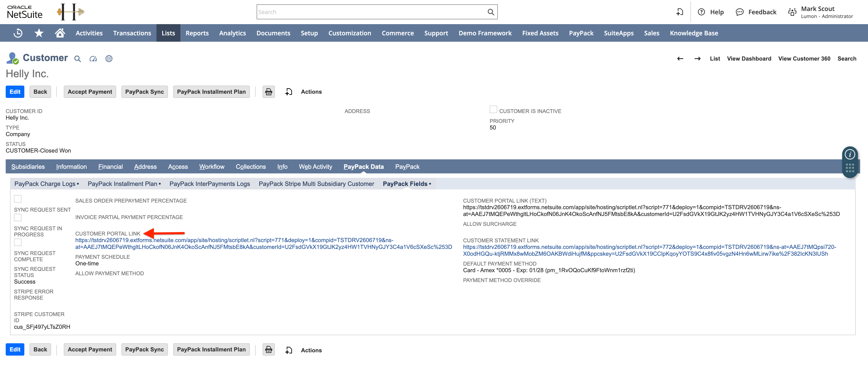Image resolution: width=868 pixels, height=367 pixels.
Task: Select the Home icon in the navigation bar
Action: coord(60,33)
